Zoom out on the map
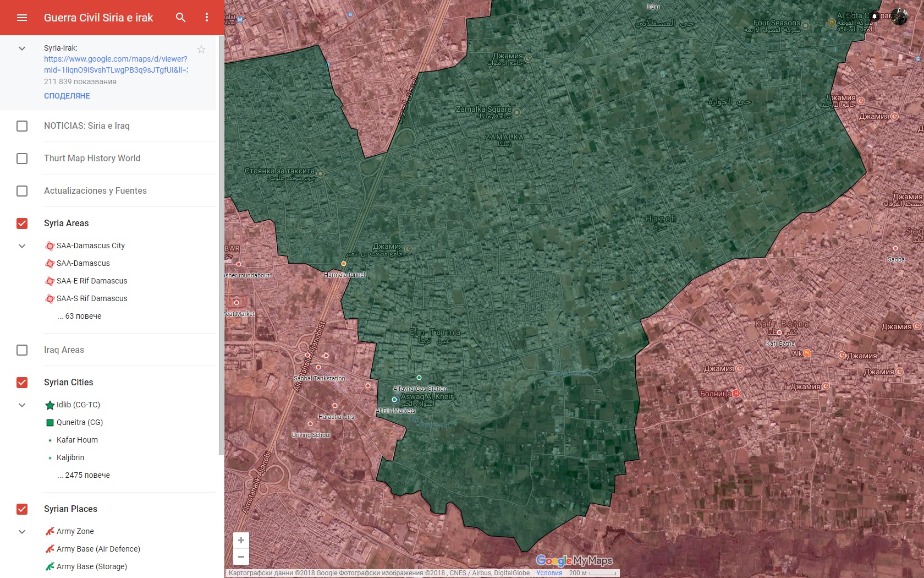 click(x=241, y=557)
